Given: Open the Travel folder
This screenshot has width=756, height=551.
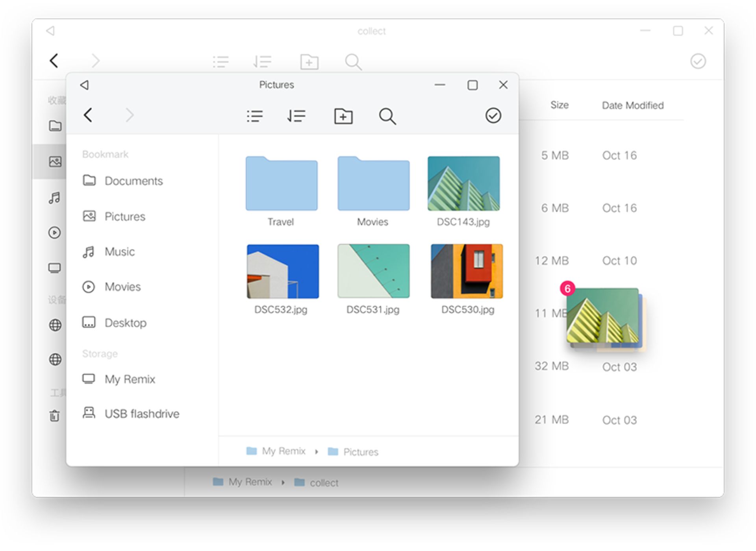Looking at the screenshot, I should [x=281, y=183].
